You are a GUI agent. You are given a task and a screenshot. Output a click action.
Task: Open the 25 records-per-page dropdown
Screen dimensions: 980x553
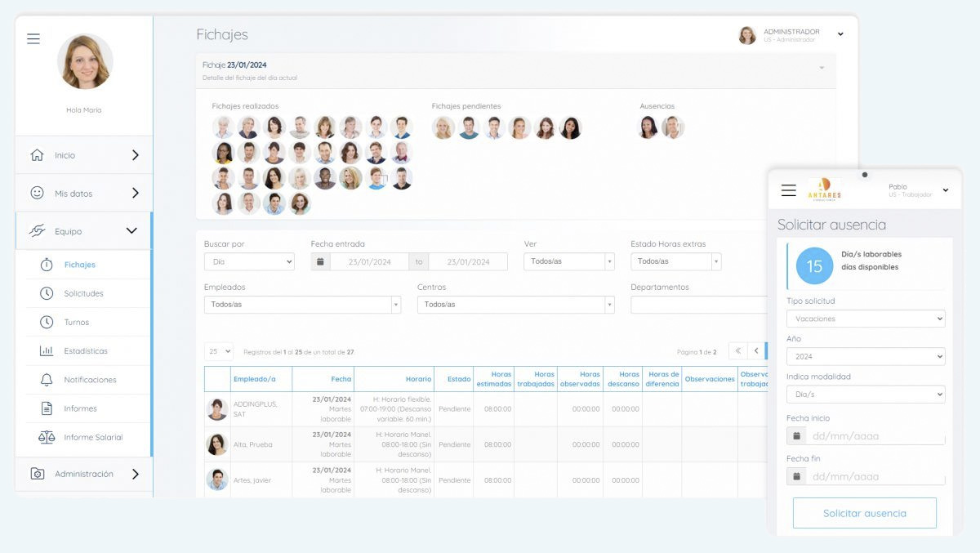219,351
